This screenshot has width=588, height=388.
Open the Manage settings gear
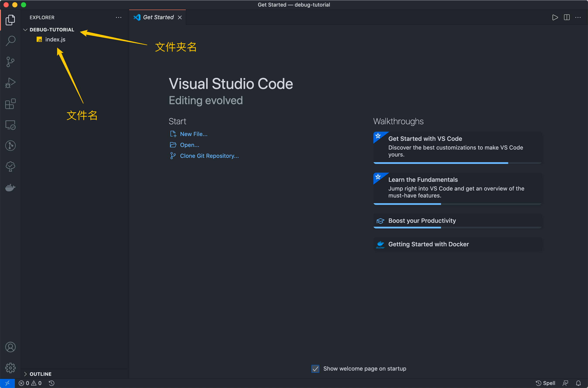[10, 368]
